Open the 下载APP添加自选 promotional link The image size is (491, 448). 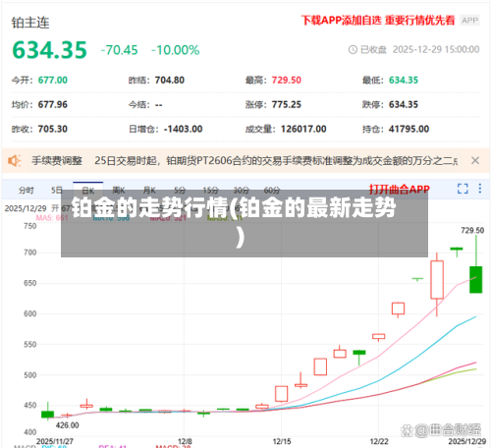[x=378, y=21]
